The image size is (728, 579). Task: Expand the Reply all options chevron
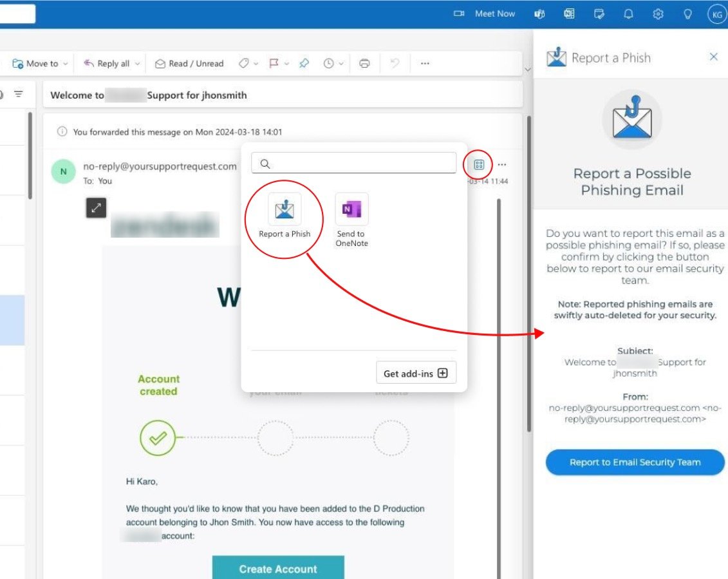click(137, 63)
